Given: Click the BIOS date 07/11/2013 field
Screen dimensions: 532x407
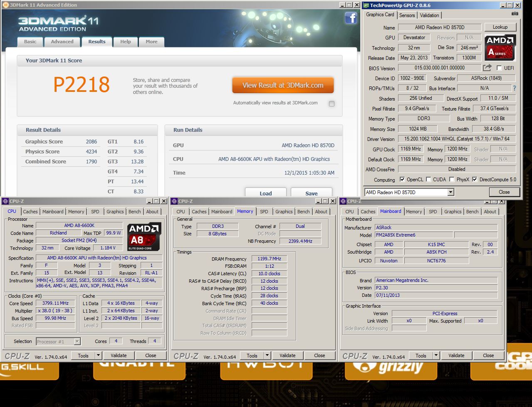Looking at the screenshot, I should 436,295.
